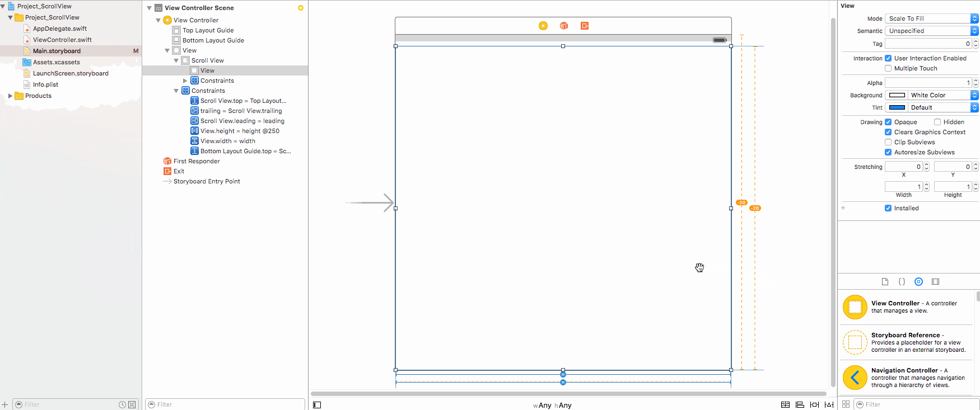Toggle source control status filter icon
This screenshot has width=980, height=410.
(x=132, y=404)
